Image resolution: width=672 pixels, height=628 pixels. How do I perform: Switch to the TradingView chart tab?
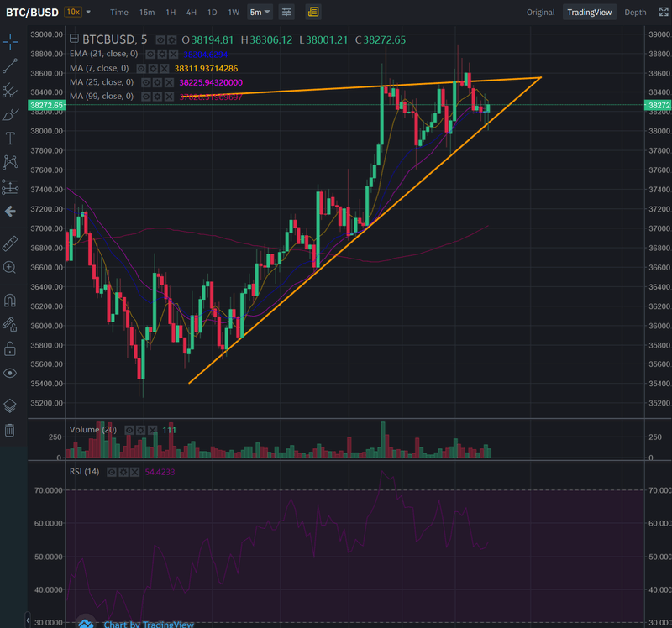(x=590, y=13)
